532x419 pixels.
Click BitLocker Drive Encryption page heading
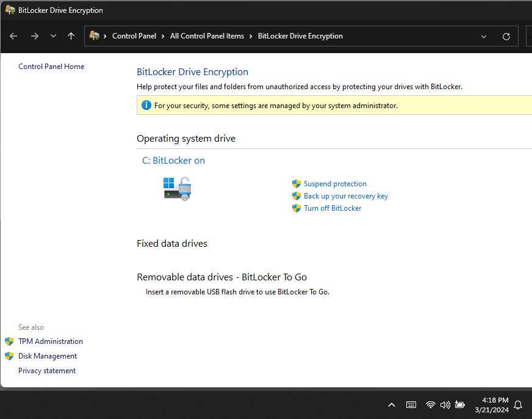point(192,72)
